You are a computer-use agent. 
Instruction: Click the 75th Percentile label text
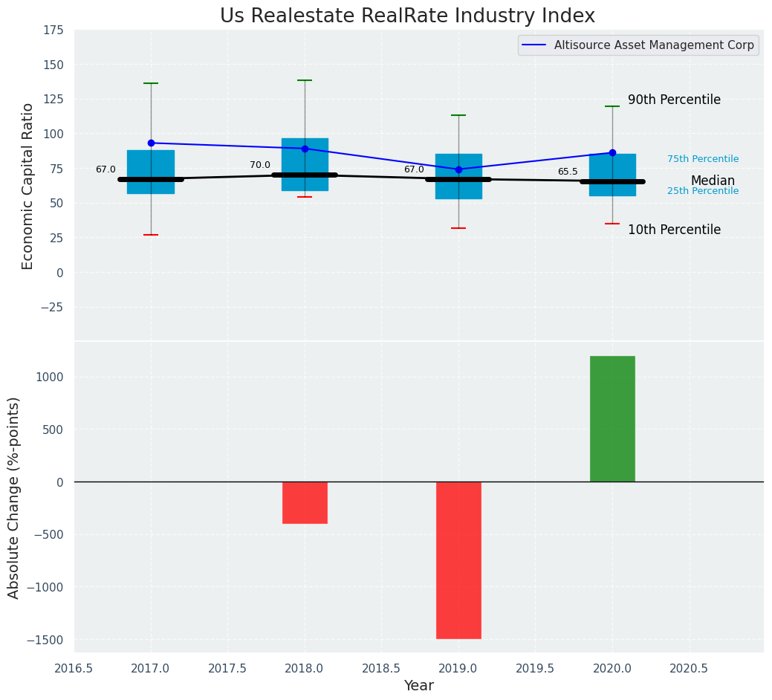(x=702, y=159)
